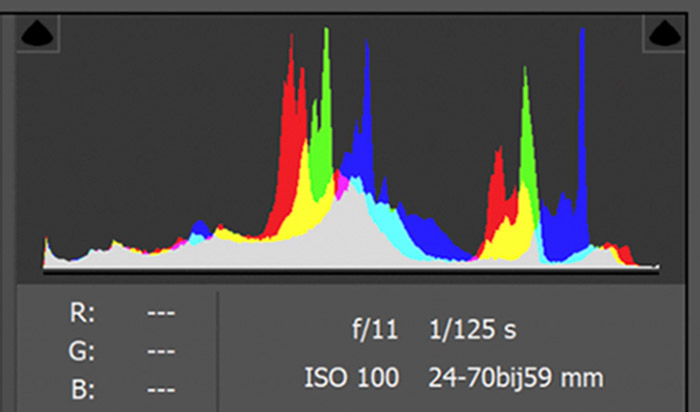Click the RGB histogram graph

pos(351,149)
